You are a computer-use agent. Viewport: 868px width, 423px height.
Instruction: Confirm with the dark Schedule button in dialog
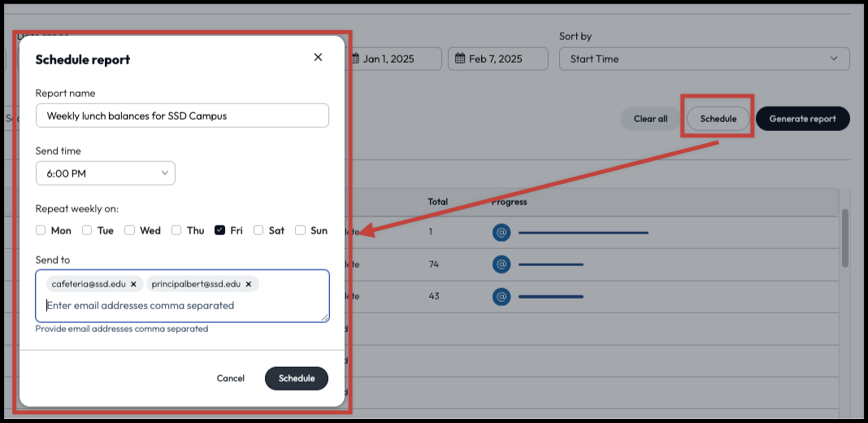(x=297, y=378)
